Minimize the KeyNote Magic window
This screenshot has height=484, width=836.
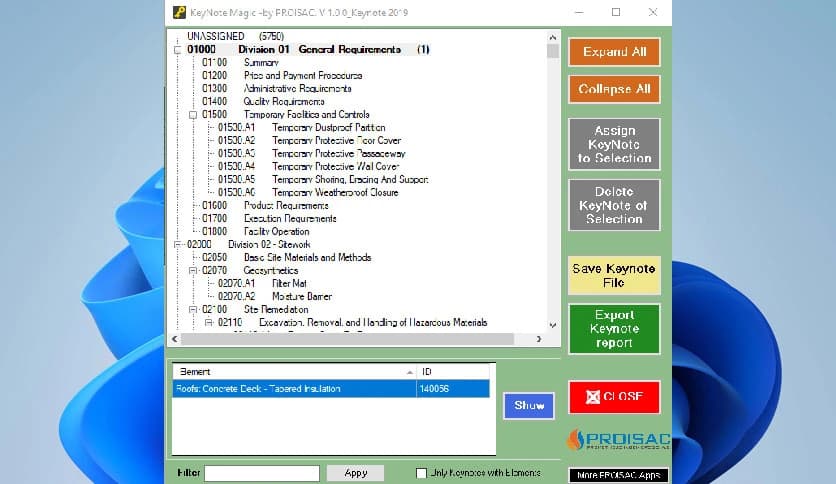579,12
